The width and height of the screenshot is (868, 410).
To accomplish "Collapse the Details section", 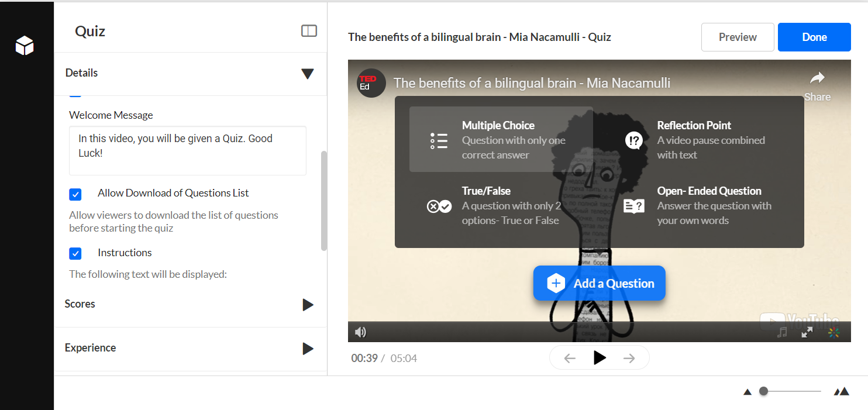I will [x=307, y=74].
